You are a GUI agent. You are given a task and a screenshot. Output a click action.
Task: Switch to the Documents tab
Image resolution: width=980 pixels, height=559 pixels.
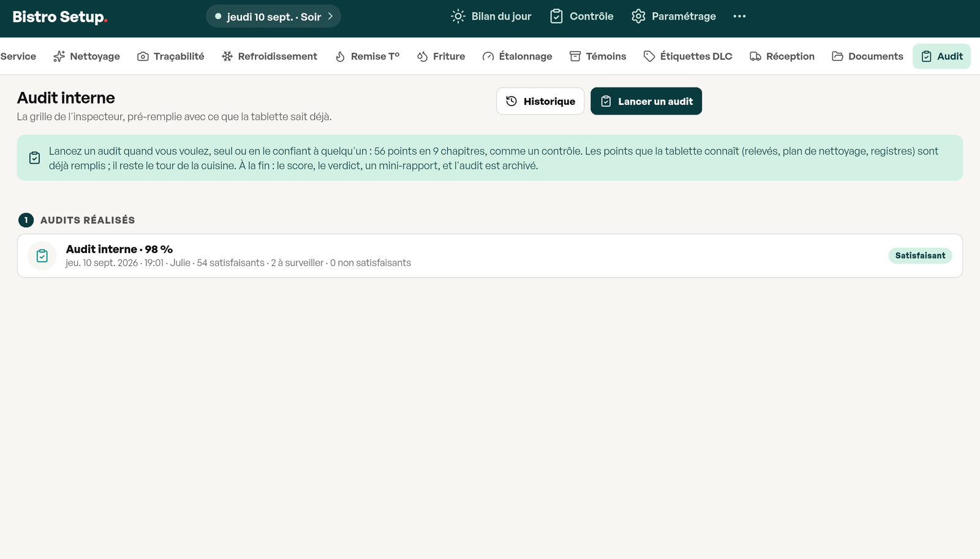(x=867, y=56)
